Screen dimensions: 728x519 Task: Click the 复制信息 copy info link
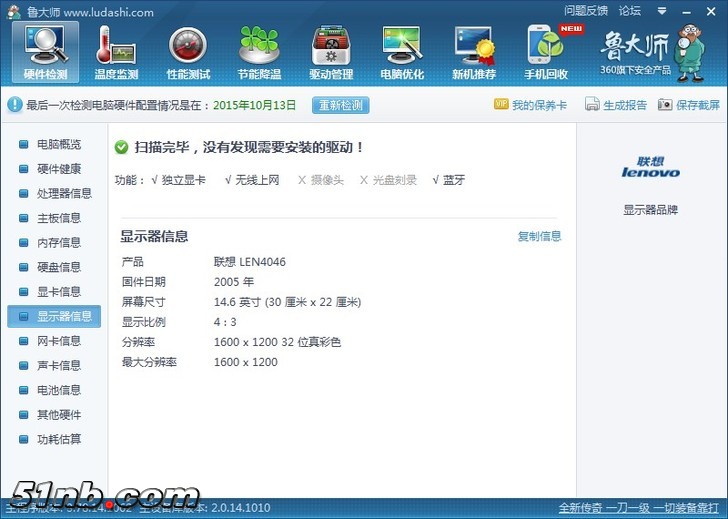(539, 237)
